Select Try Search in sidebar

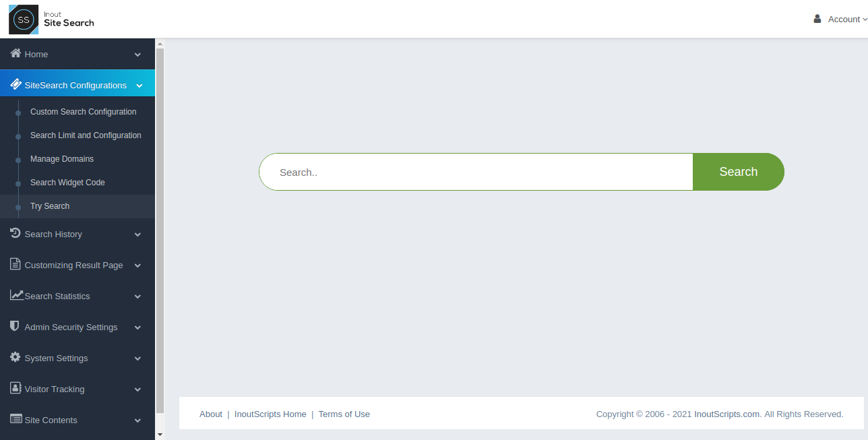[x=50, y=206]
